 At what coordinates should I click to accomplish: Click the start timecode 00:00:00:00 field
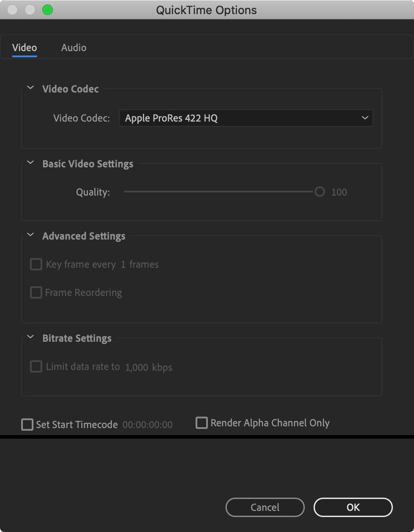pyautogui.click(x=148, y=425)
